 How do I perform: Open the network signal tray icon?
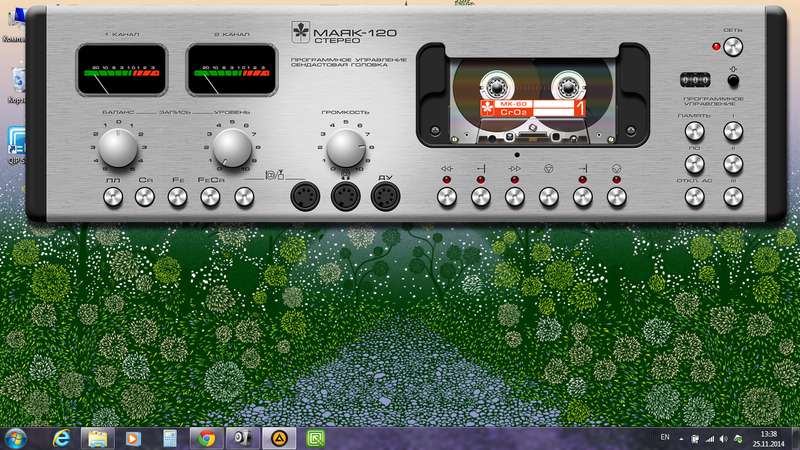(x=710, y=439)
